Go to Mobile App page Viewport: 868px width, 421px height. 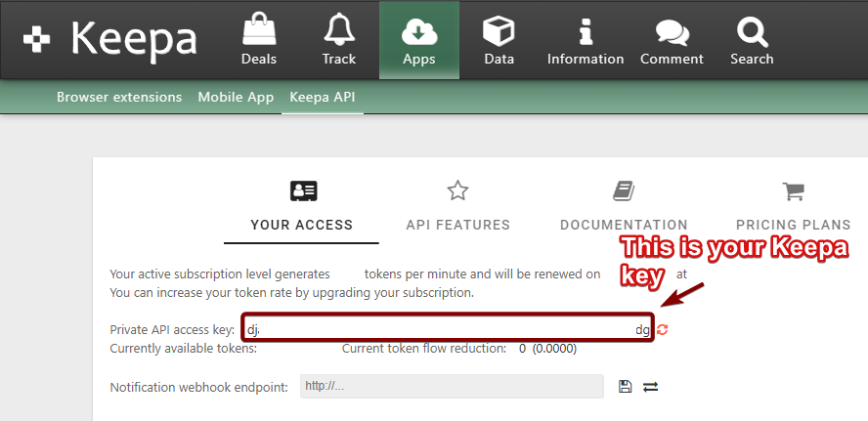pos(236,97)
